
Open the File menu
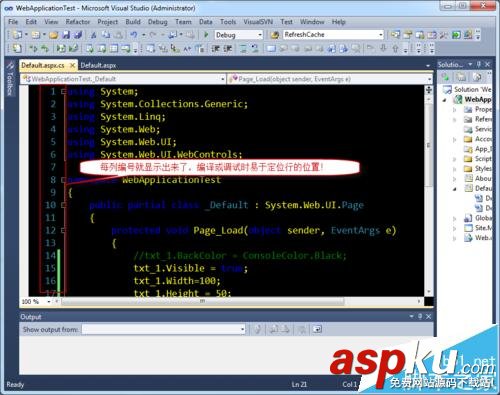[13, 22]
